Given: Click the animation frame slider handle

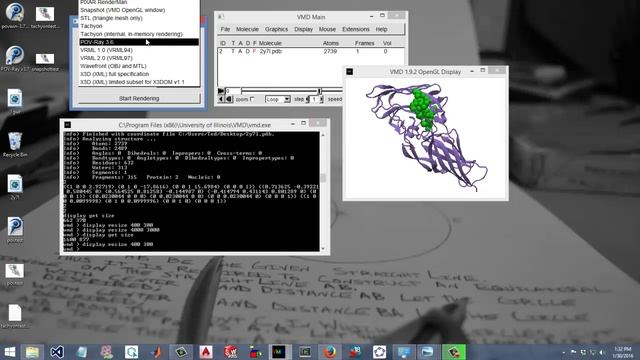Looking at the screenshot, I should tap(320, 91).
